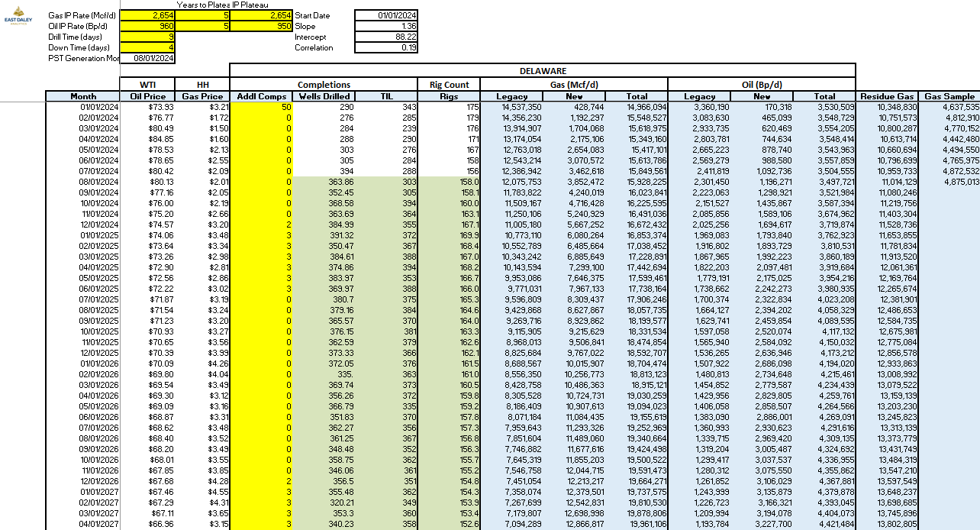Viewport: 980px width, 530px height.
Task: Click the Addl Comps column header
Action: (x=261, y=96)
